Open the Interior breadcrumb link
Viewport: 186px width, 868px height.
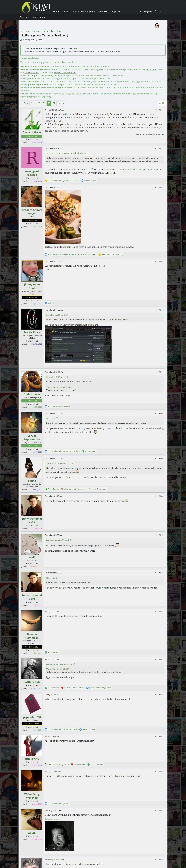[x=36, y=31]
